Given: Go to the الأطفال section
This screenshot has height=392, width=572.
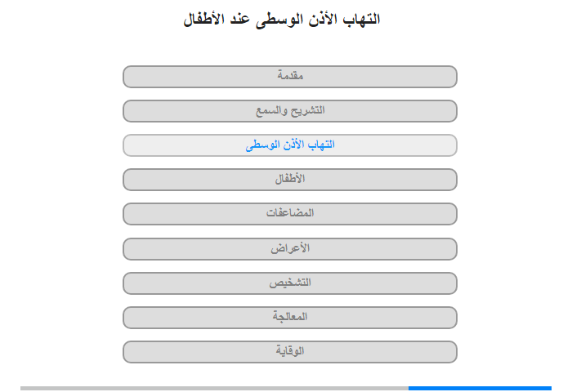Looking at the screenshot, I should (290, 180).
